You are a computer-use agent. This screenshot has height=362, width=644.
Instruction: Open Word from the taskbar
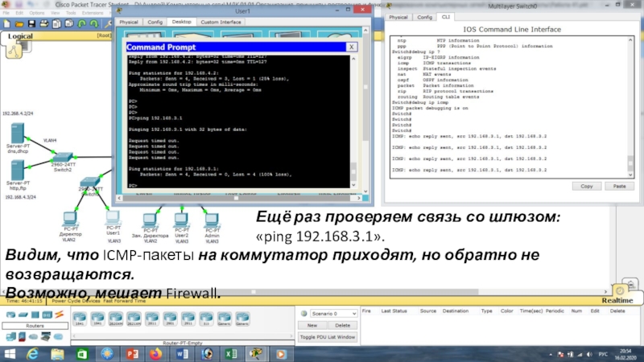182,354
